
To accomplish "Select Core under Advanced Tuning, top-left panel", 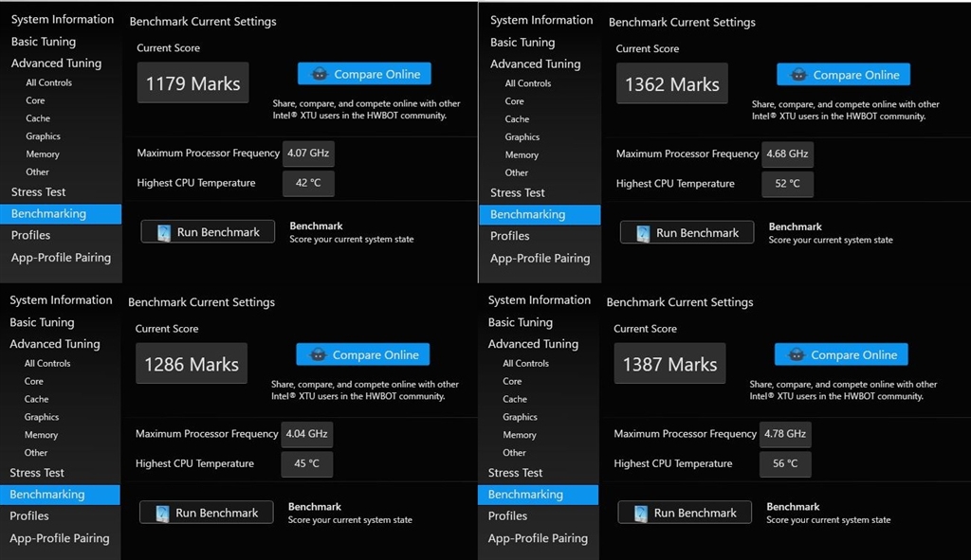I will tap(35, 100).
